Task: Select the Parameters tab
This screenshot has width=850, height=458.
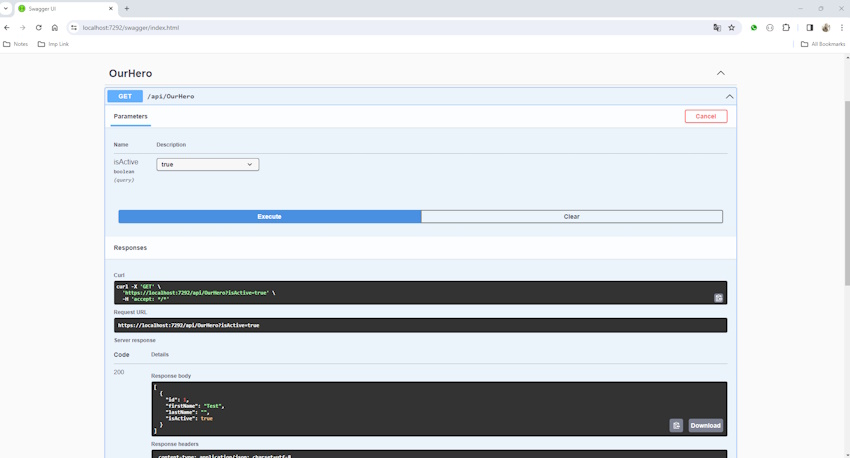Action: tap(131, 117)
